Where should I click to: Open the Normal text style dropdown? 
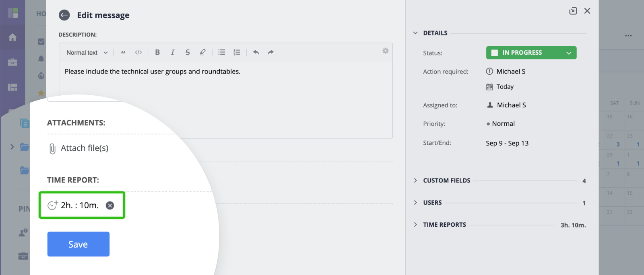(87, 53)
